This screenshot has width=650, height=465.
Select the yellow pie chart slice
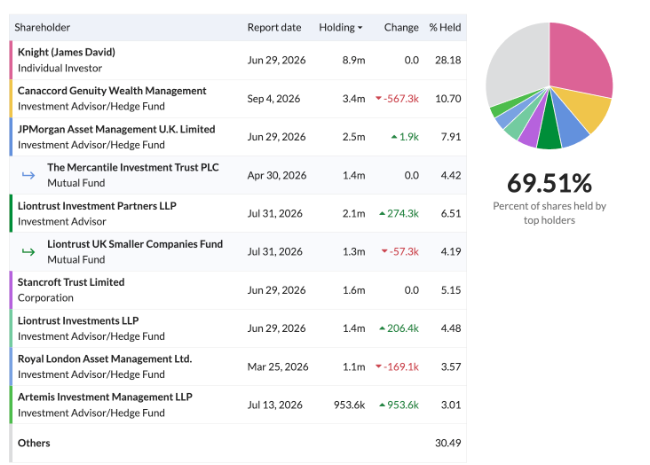589,109
